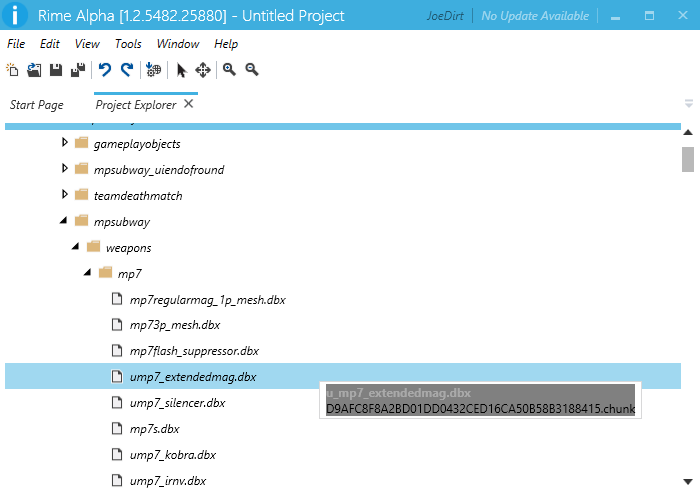Minimize the Rime Alpha window
This screenshot has height=500, width=700.
pos(616,17)
